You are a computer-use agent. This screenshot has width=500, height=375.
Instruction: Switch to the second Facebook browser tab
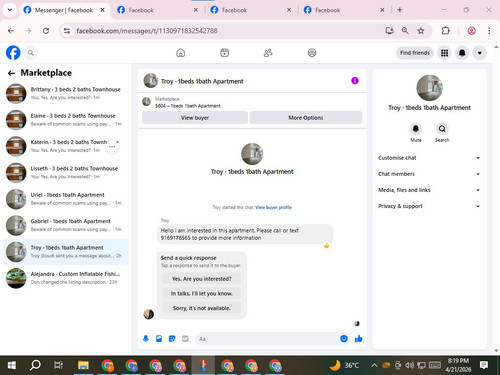click(157, 10)
